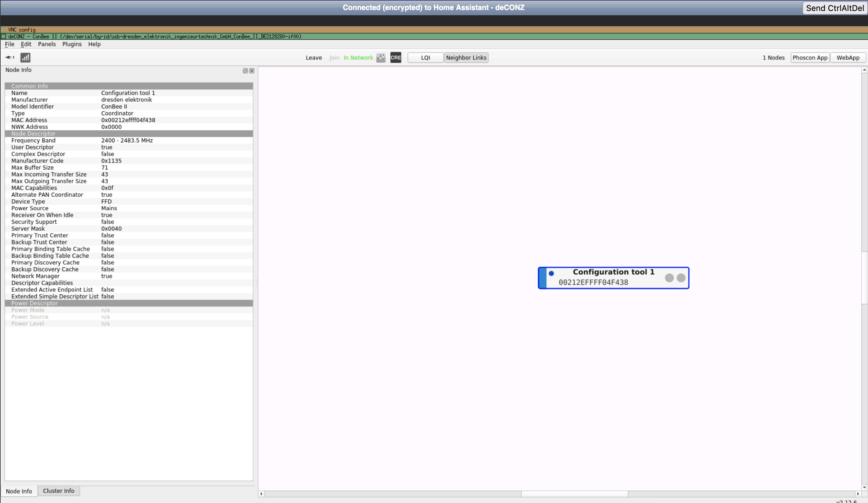
Task: Click the deCONZ window titlebar square icon
Action: tap(3, 37)
